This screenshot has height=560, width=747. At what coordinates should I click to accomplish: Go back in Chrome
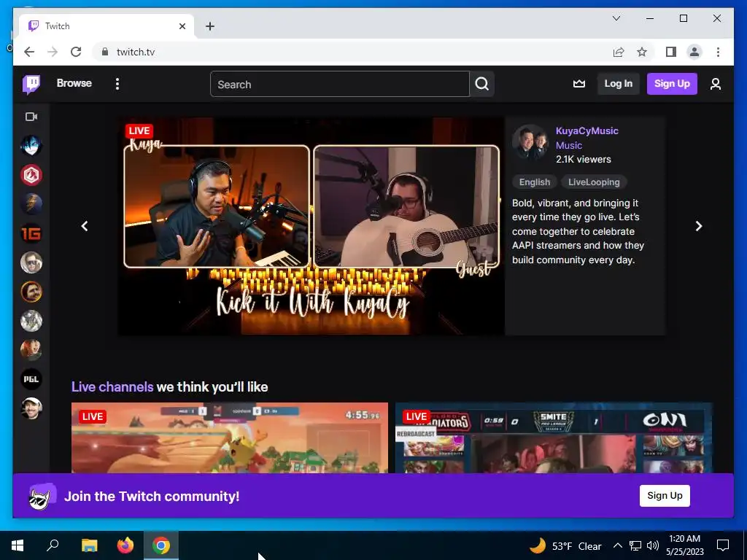click(29, 52)
